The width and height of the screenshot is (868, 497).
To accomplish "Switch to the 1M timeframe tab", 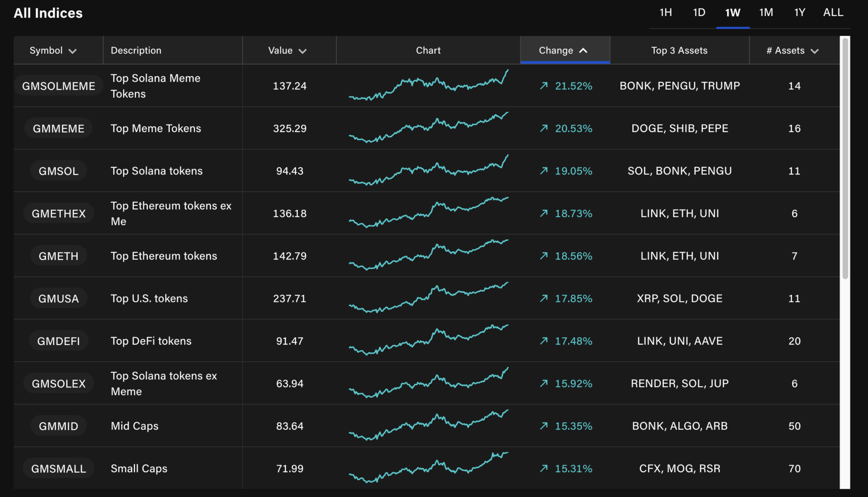I will tap(766, 12).
